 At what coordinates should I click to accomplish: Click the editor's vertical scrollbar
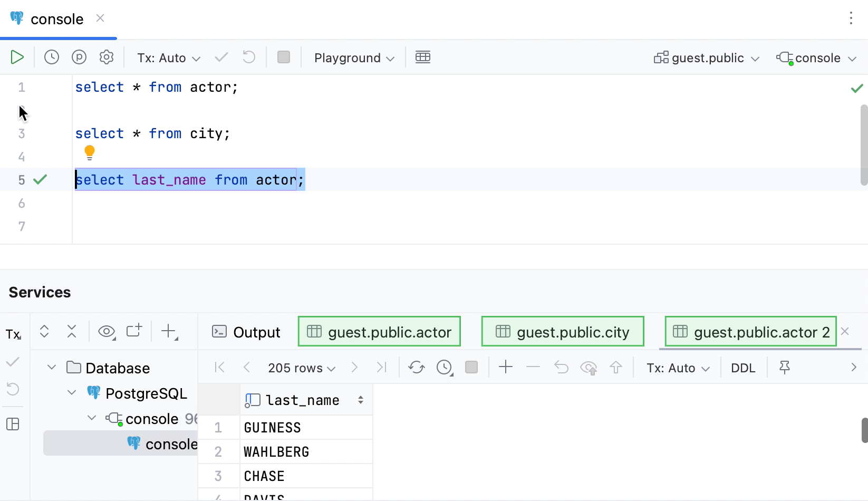pyautogui.click(x=863, y=142)
